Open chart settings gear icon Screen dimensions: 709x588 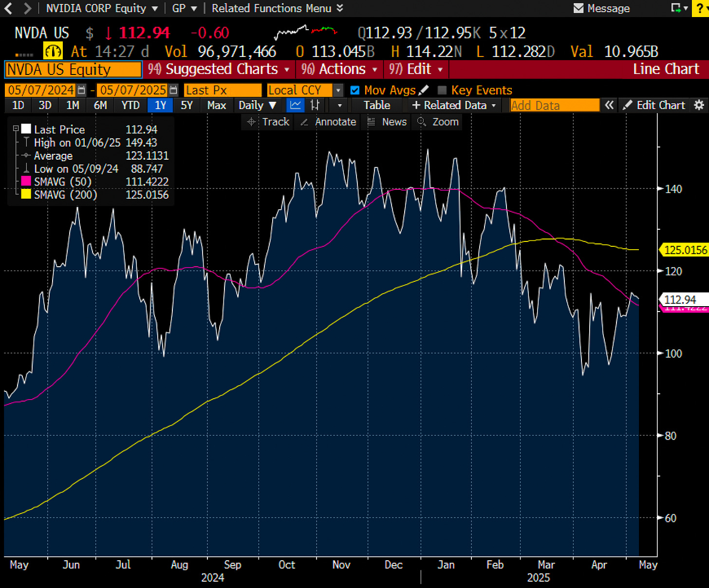699,105
